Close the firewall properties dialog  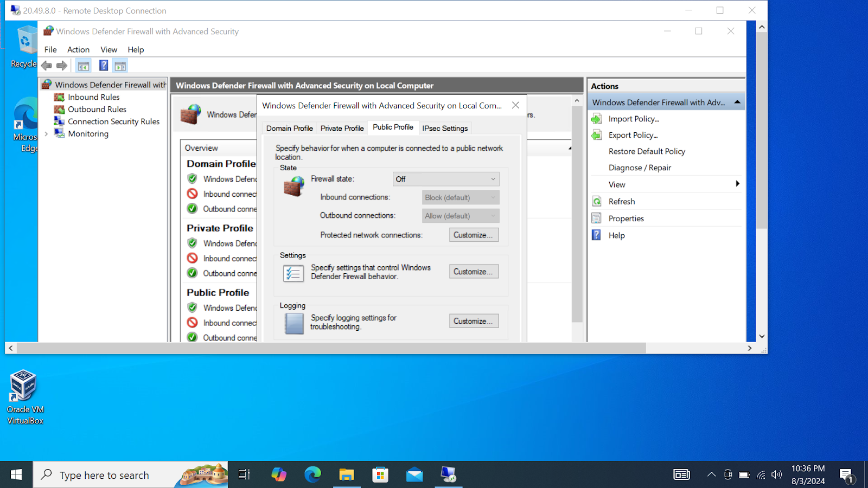click(515, 105)
